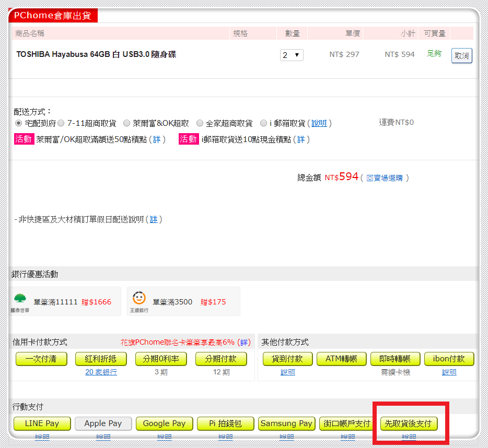Choose 7-11超商取貨 delivery option

pyautogui.click(x=61, y=123)
